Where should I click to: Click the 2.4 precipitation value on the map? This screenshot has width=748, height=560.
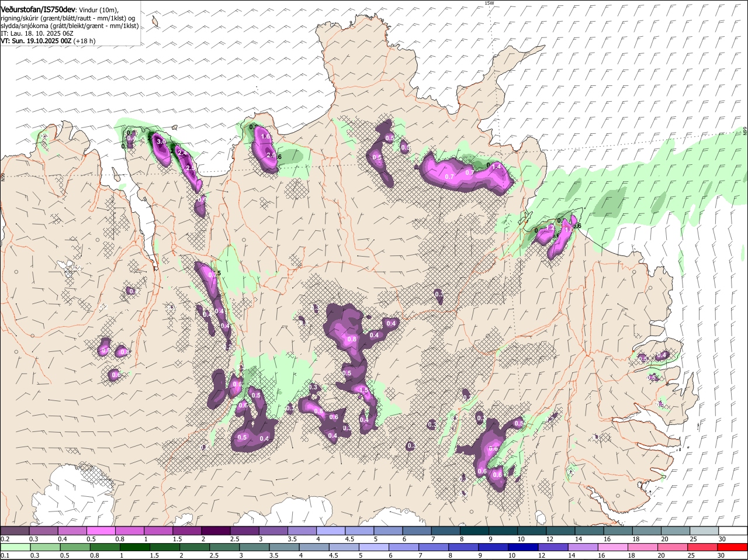tap(182, 153)
